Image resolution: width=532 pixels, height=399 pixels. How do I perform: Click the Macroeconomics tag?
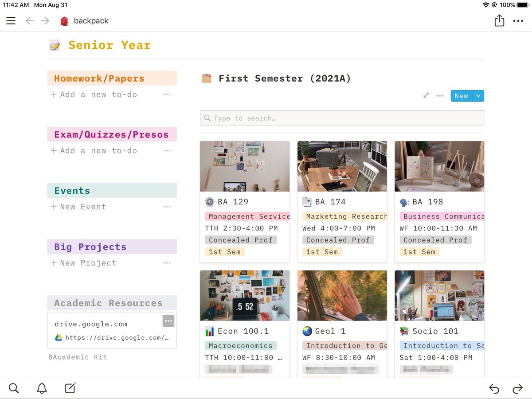click(x=241, y=346)
